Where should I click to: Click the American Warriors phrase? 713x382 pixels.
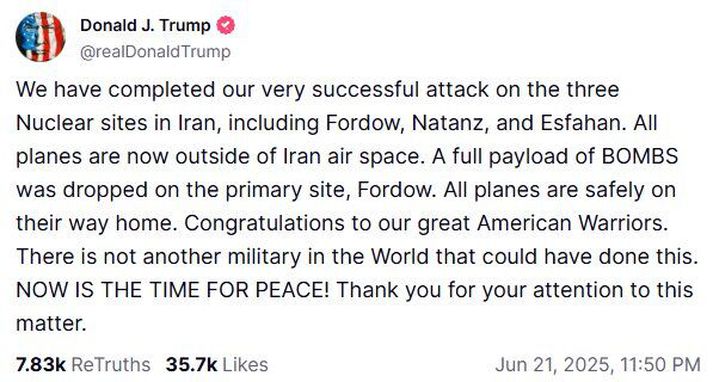[572, 223]
